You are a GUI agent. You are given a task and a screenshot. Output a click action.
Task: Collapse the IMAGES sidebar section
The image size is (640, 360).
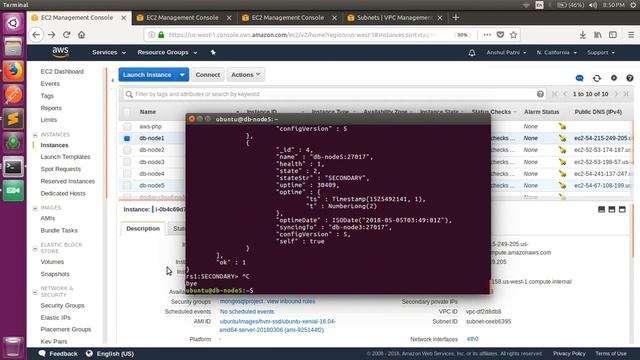pyautogui.click(x=35, y=208)
